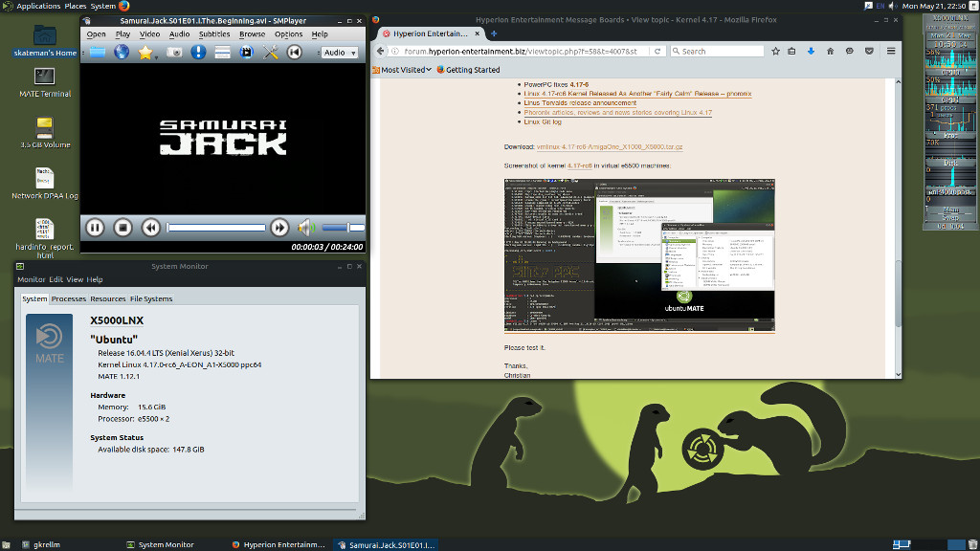The width and height of the screenshot is (980, 551).
Task: Rewind the video in SMPlayer
Action: pos(150,228)
